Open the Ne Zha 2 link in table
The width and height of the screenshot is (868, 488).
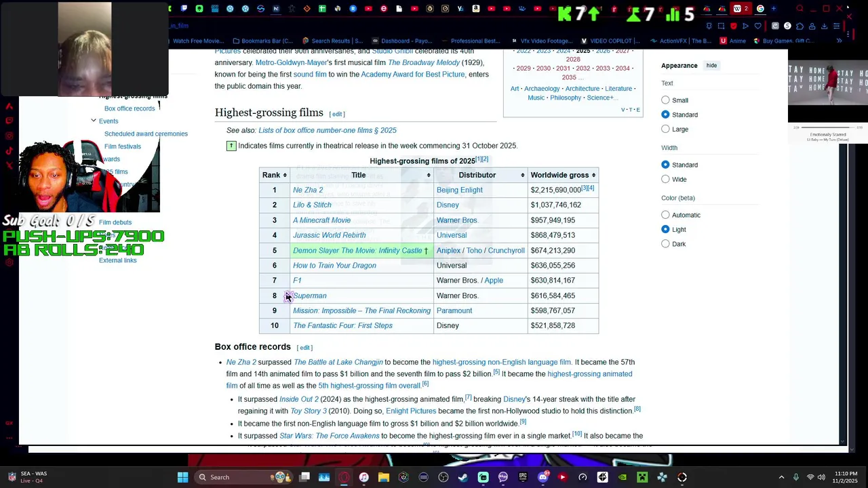(308, 190)
